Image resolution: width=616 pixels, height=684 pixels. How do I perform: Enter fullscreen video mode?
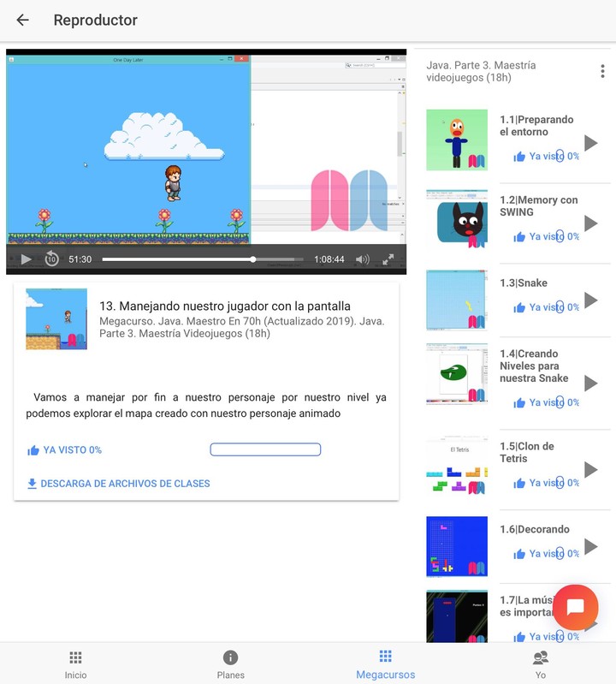[x=388, y=259]
